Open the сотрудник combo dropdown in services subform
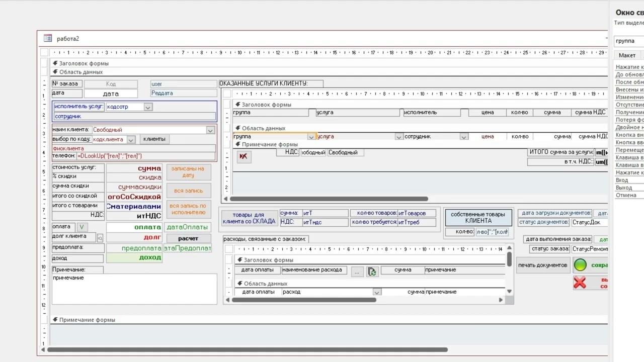644x362 pixels. coord(464,136)
